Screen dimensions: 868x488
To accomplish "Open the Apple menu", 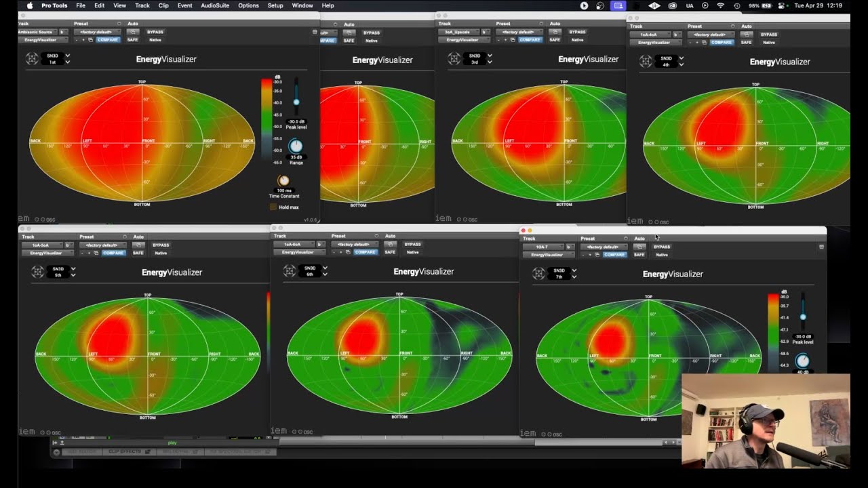I will (x=30, y=5).
